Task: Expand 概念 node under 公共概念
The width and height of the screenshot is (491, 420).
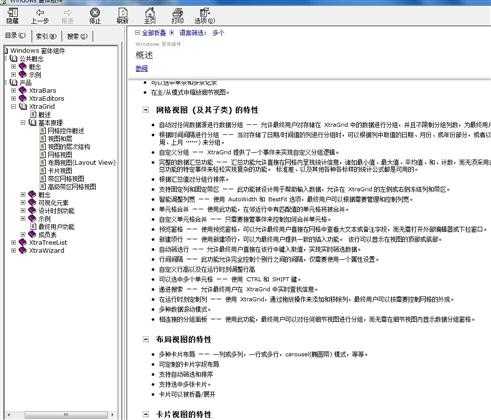Action: (x=13, y=67)
